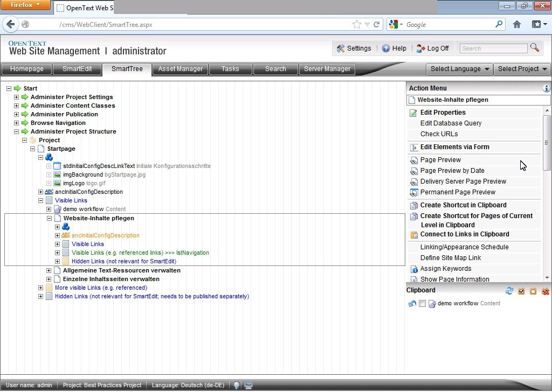Image resolution: width=552 pixels, height=392 pixels.
Task: Click the Permanent Page Preview icon
Action: pos(413,193)
